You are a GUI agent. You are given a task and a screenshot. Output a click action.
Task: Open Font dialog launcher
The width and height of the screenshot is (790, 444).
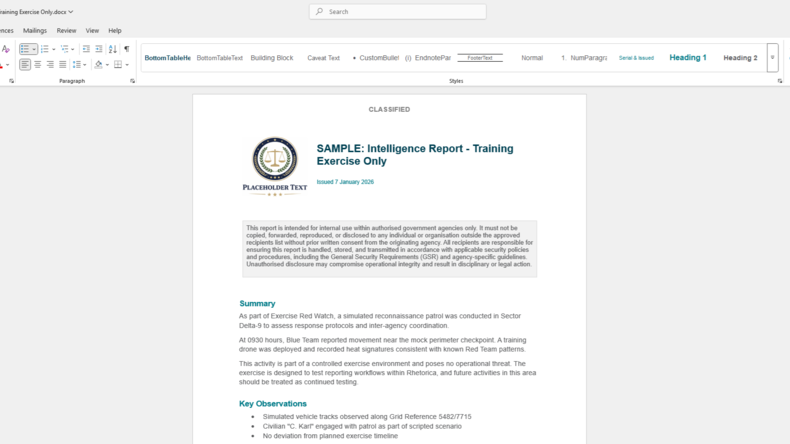pyautogui.click(x=11, y=81)
